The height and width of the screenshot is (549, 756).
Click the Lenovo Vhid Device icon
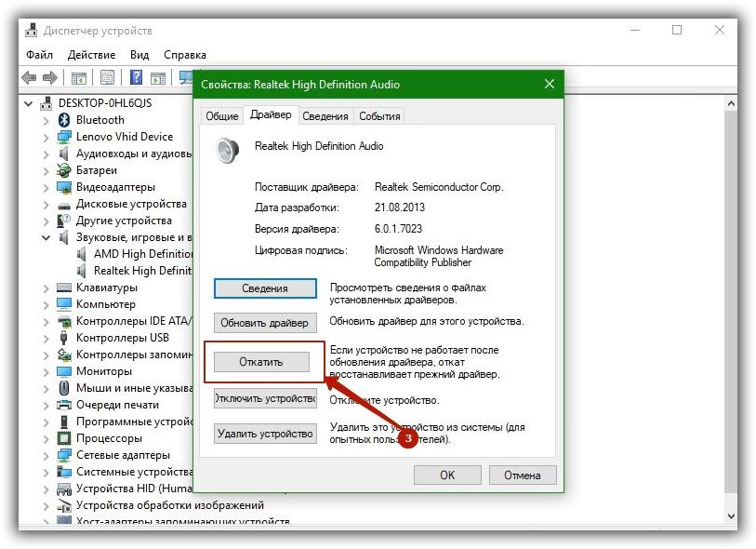click(63, 137)
